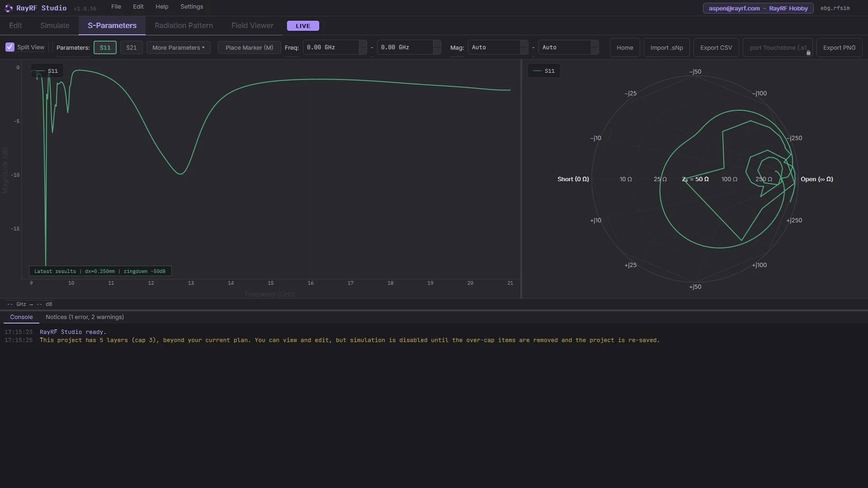The width and height of the screenshot is (868, 488).
Task: Click the Latest results status banner
Action: pos(100,271)
